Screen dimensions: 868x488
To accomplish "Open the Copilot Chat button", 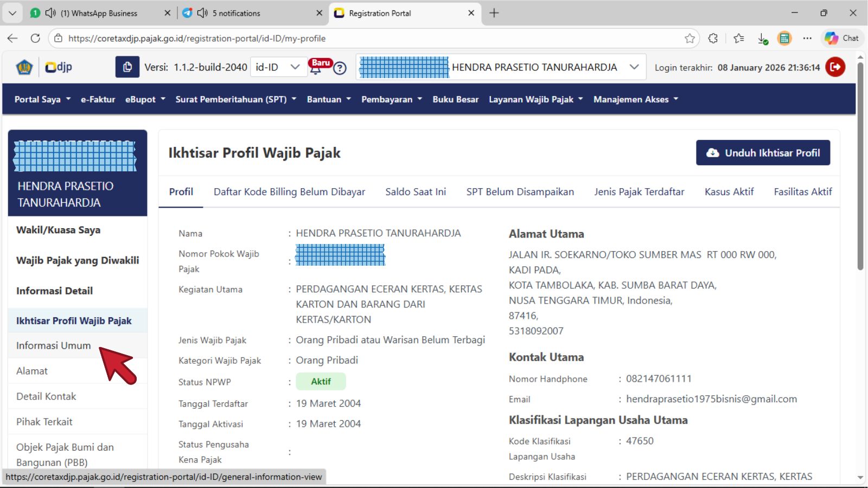I will 841,38.
